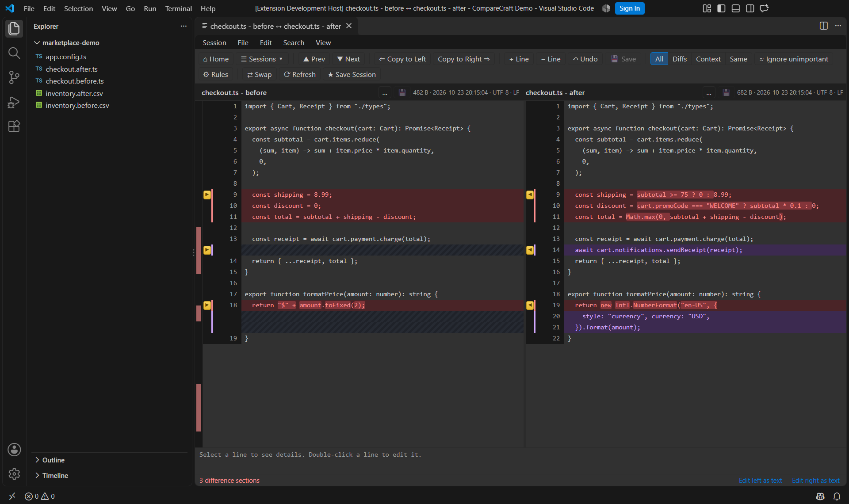The width and height of the screenshot is (849, 504).
Task: Open the Source Control view
Action: [x=14, y=77]
